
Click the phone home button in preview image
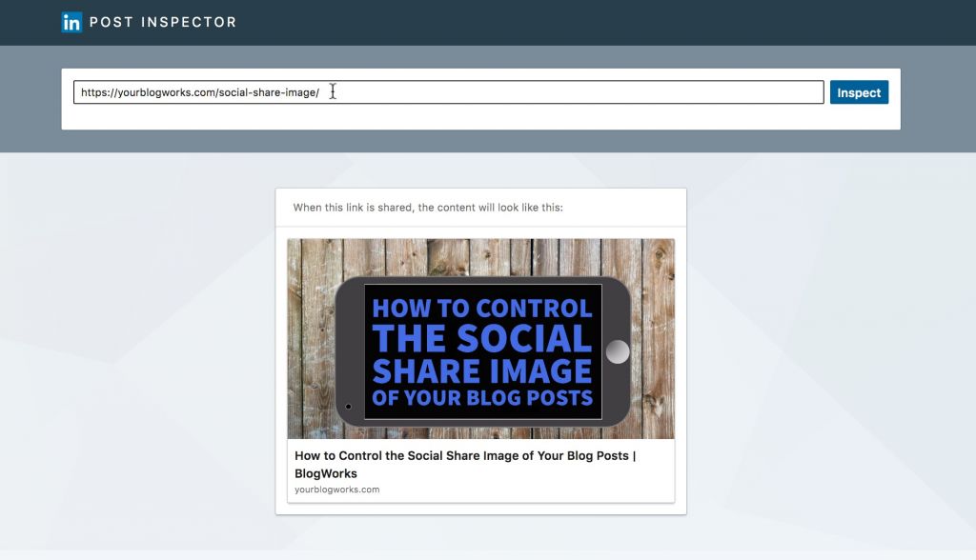click(x=618, y=351)
